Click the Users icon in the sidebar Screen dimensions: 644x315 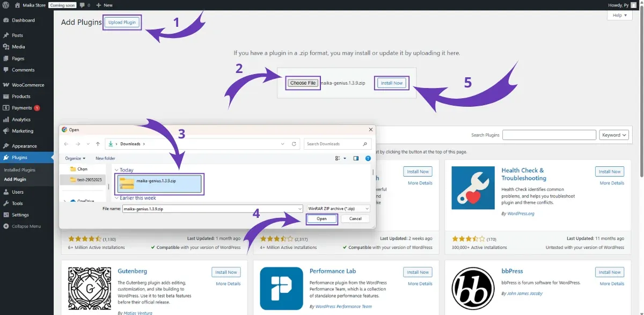[6, 192]
